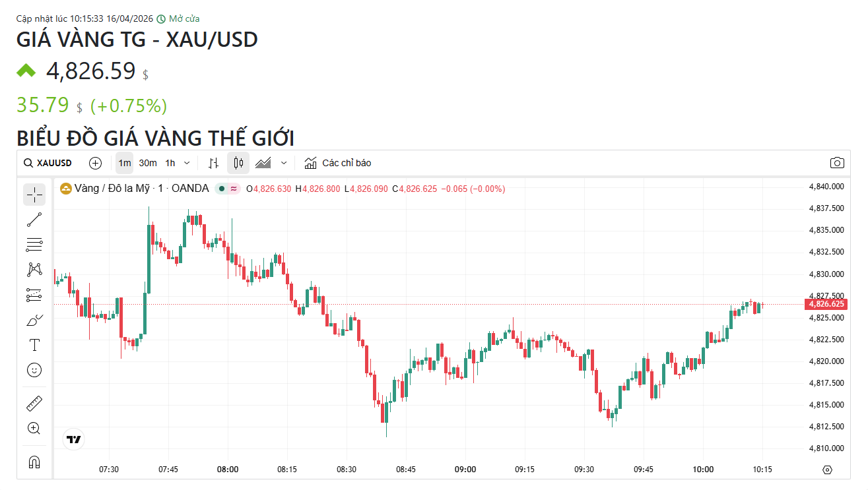Select the 30m timeframe
Image resolution: width=868 pixels, height=490 pixels.
click(x=148, y=163)
